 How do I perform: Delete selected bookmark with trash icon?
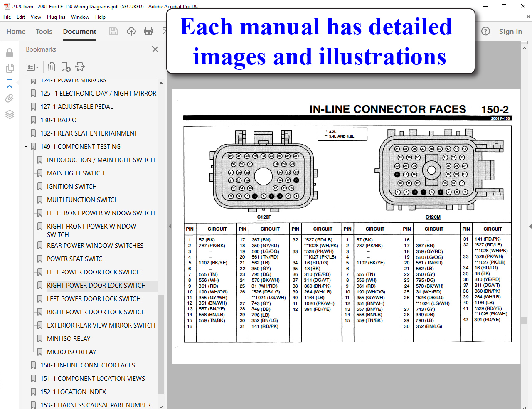[52, 67]
